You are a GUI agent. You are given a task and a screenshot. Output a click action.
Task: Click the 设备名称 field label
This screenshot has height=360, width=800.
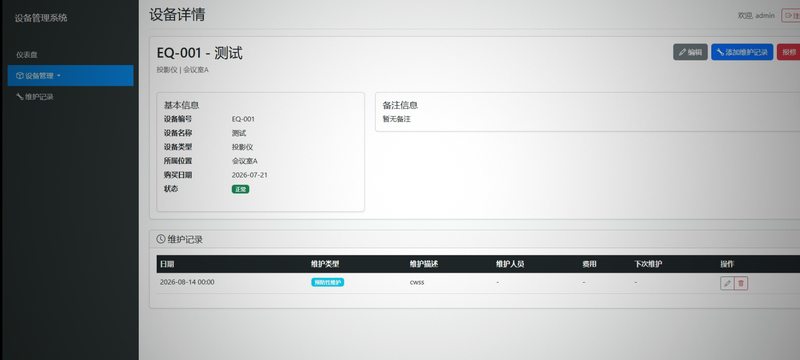[178, 133]
